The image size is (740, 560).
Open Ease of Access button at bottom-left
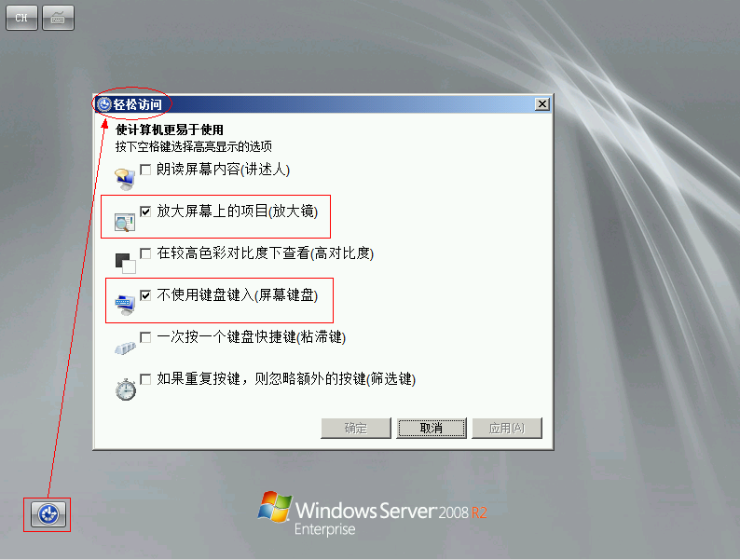tap(48, 514)
